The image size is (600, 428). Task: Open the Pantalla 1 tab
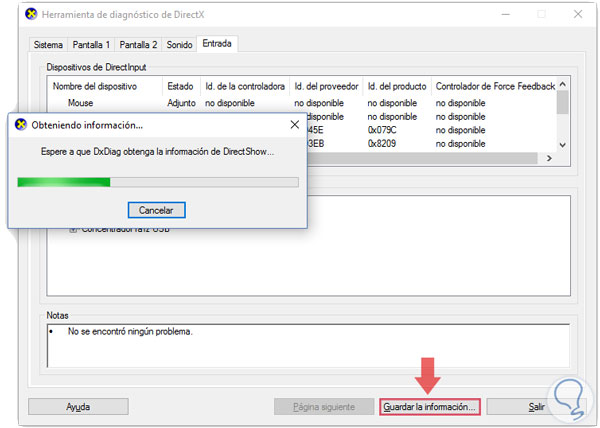91,45
